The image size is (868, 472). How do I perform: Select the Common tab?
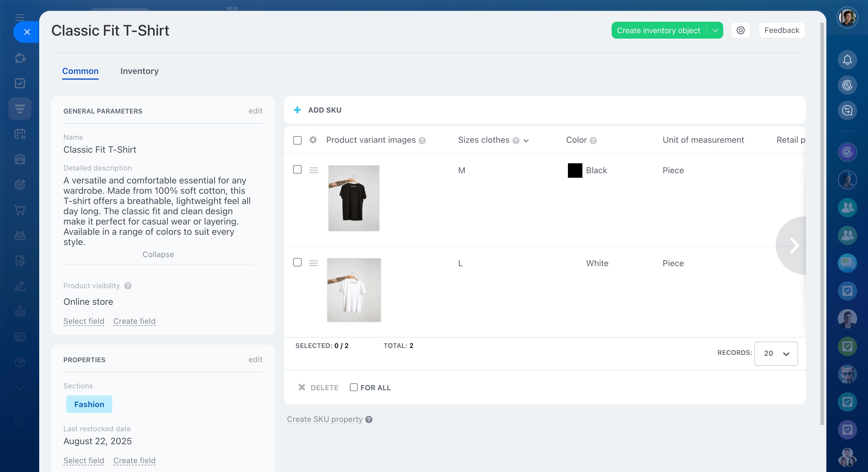(80, 71)
